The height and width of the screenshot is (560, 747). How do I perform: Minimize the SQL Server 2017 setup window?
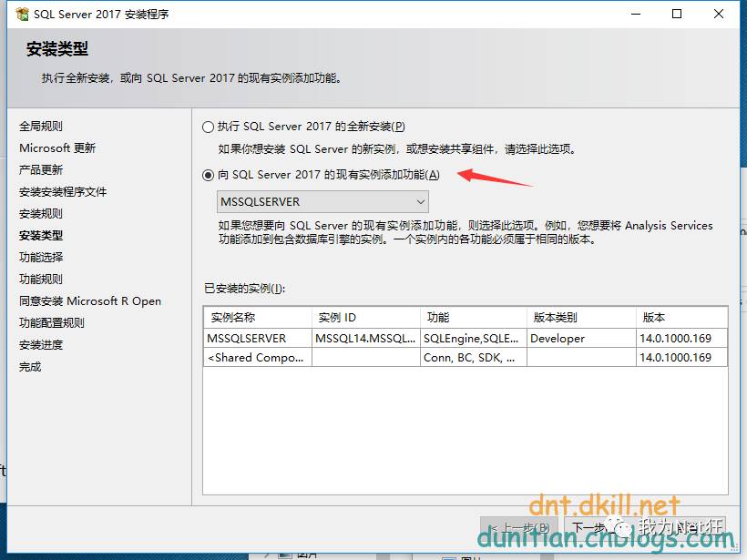[x=636, y=15]
